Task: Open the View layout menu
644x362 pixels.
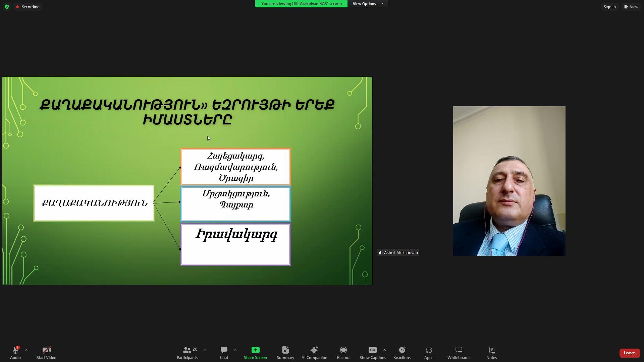Action: pos(631,7)
